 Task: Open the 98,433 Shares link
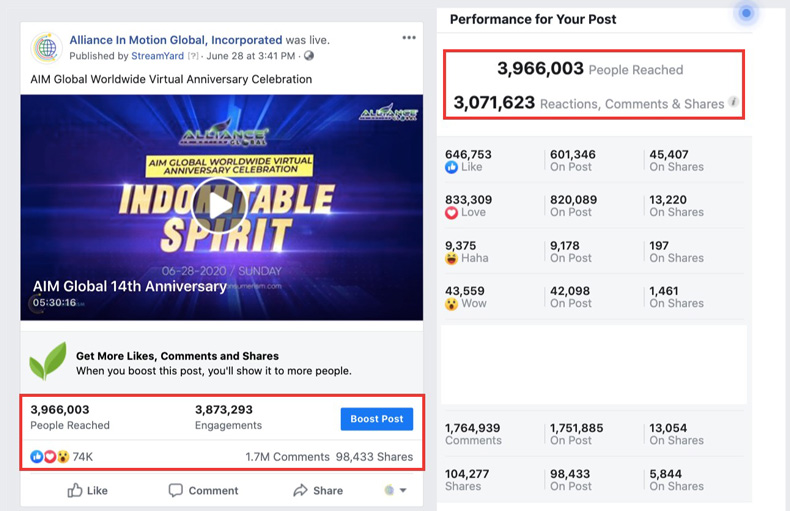point(375,457)
